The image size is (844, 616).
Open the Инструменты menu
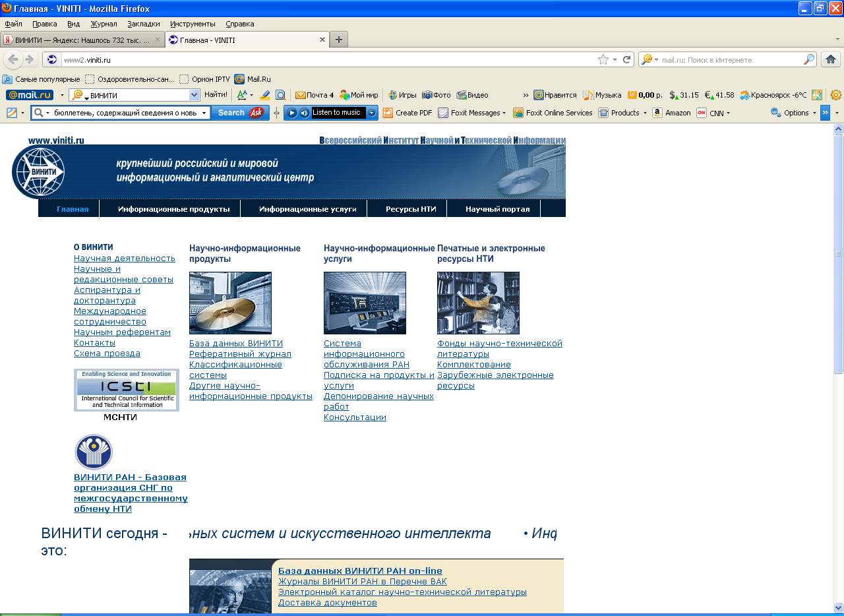point(194,24)
